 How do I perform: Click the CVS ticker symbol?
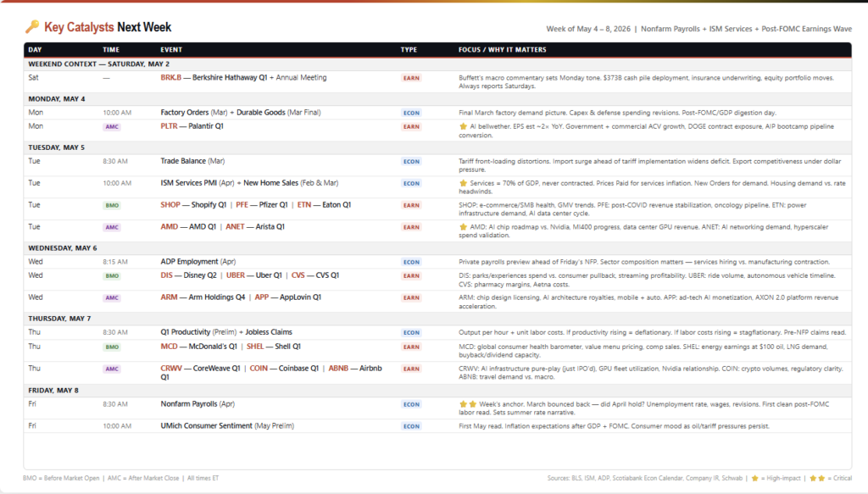click(x=298, y=275)
